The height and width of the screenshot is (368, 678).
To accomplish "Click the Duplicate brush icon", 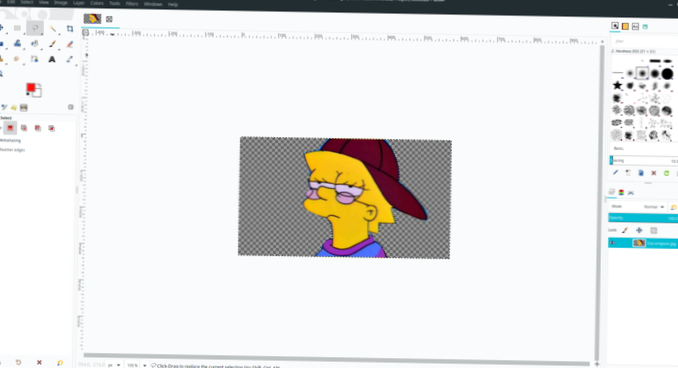I will point(641,173).
